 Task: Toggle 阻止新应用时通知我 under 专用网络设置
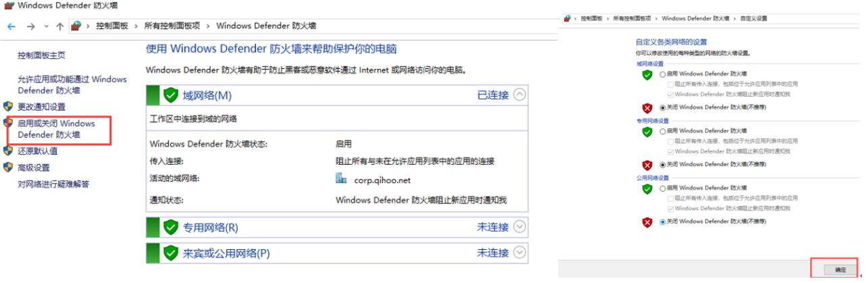[x=670, y=151]
